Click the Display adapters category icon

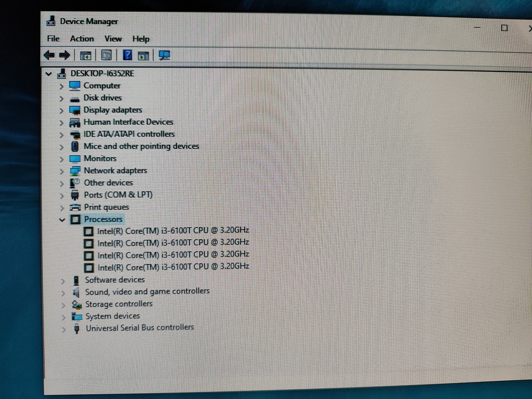75,110
